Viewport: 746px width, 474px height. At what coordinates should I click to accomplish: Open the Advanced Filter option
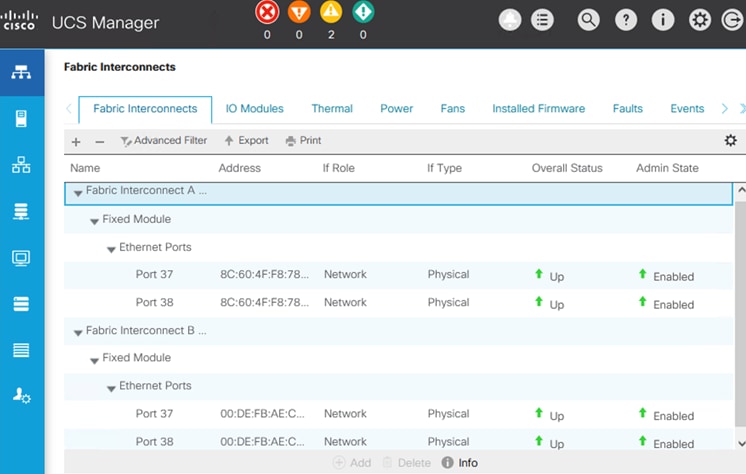[163, 141]
